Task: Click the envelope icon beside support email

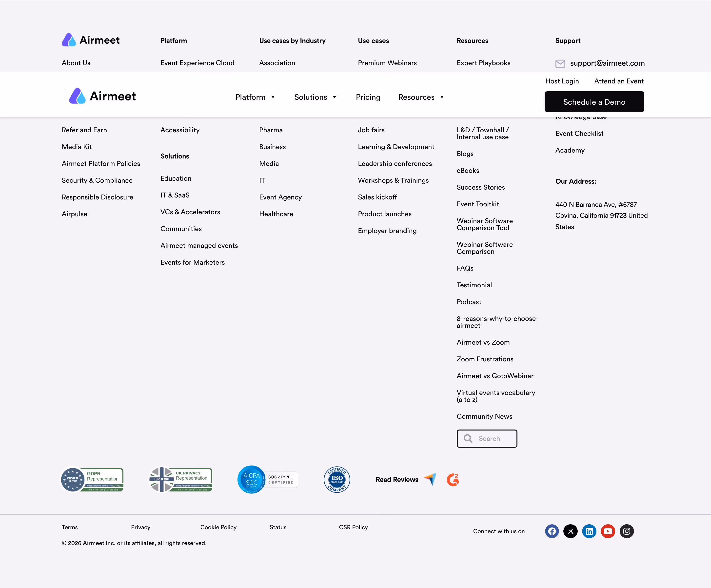Action: 560,63
